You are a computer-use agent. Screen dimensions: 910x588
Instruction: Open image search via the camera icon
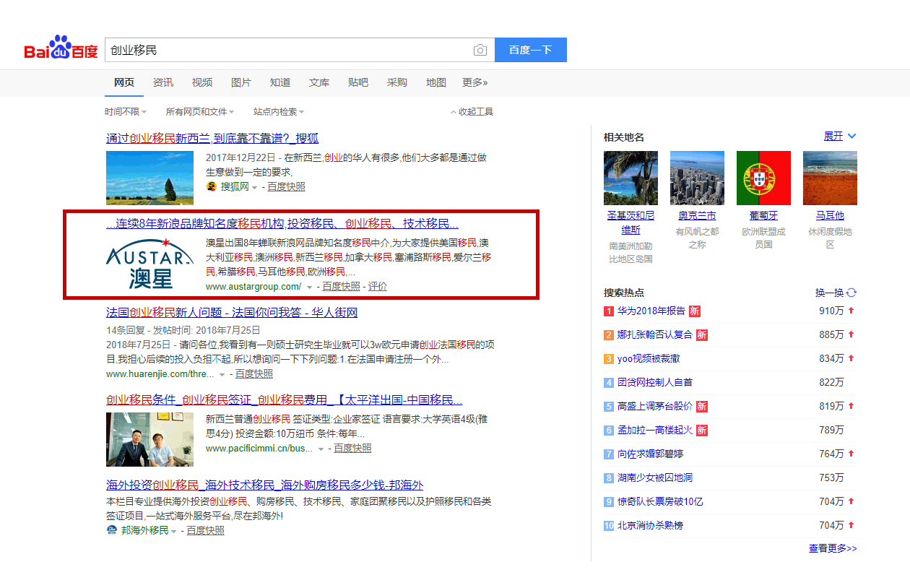coord(480,50)
